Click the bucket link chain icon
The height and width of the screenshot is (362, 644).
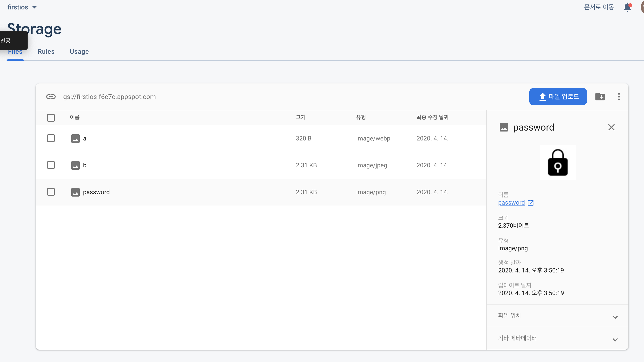point(51,97)
